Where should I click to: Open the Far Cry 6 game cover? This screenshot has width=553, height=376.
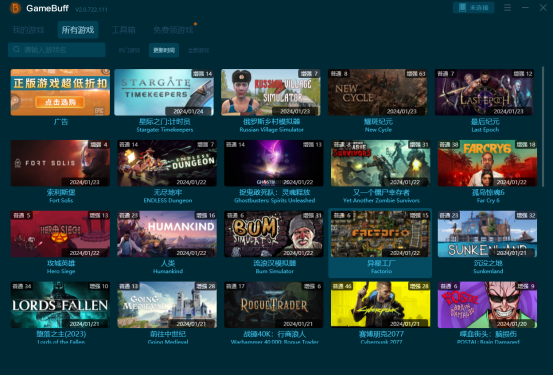487,163
